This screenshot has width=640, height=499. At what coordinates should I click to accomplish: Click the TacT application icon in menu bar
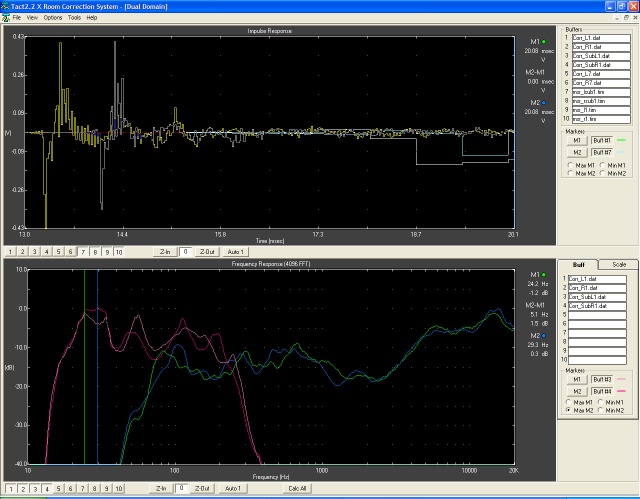click(x=6, y=18)
